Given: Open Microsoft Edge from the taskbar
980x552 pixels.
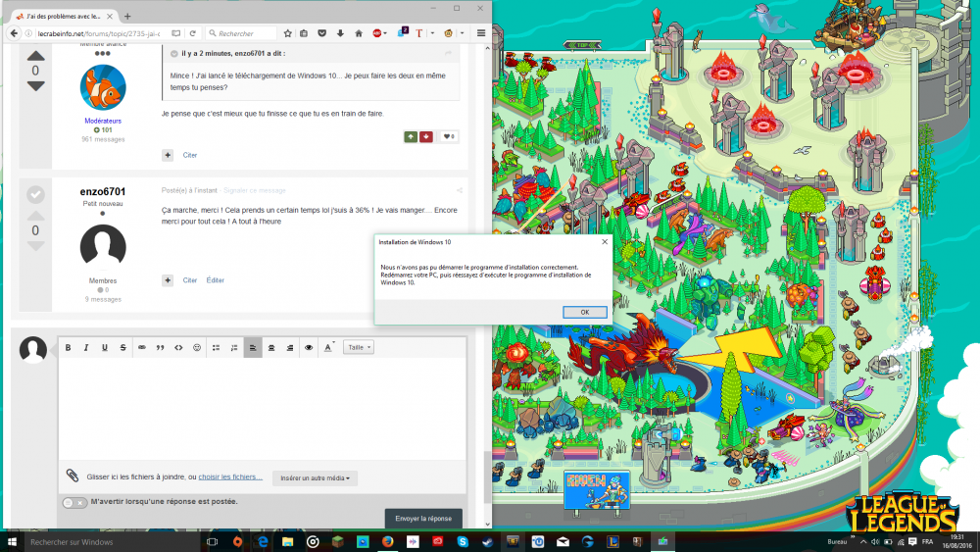Looking at the screenshot, I should 263,542.
